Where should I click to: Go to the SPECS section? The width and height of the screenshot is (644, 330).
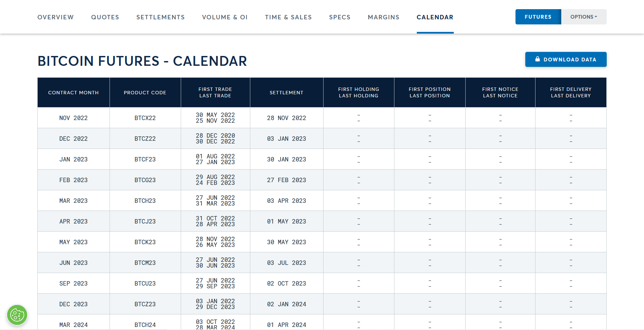click(x=339, y=17)
